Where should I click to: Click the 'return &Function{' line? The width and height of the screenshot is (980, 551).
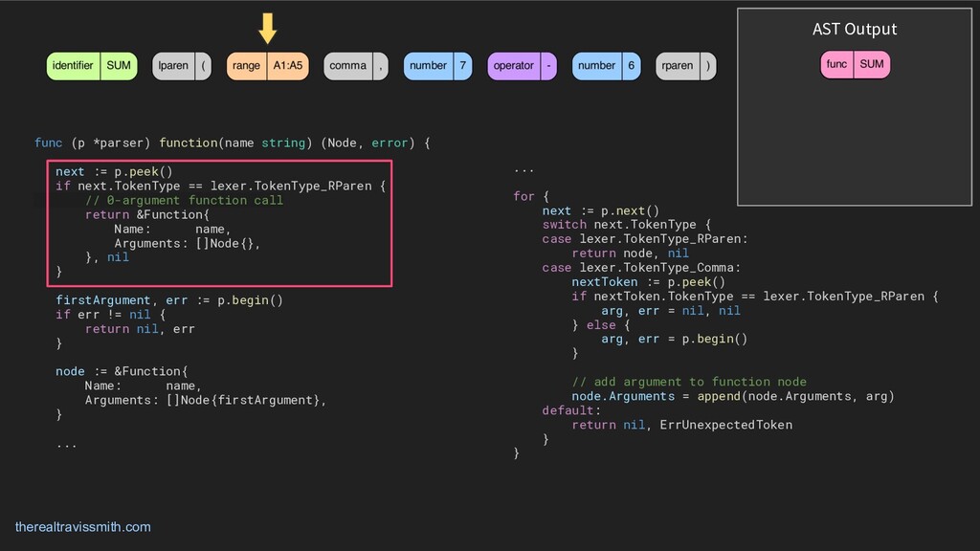[146, 214]
